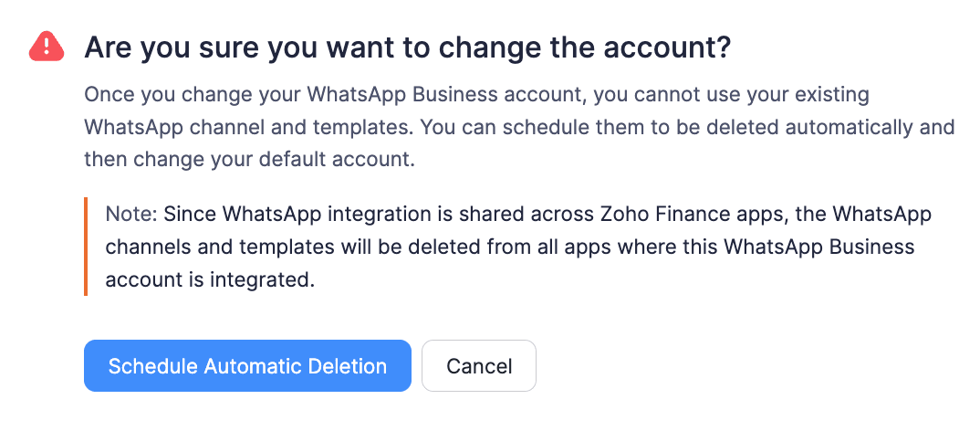Viewport: 980px width, 431px height.
Task: Click the "Are you sure" dialog heading
Action: [x=407, y=47]
